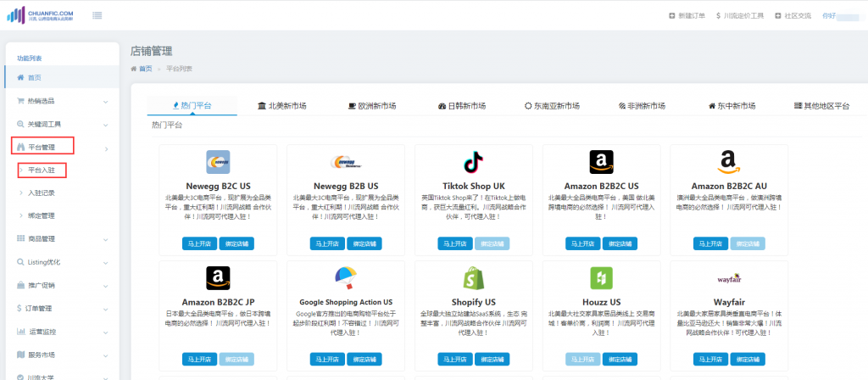Open 平台入驻 submenu item
The image size is (868, 380).
coord(42,170)
